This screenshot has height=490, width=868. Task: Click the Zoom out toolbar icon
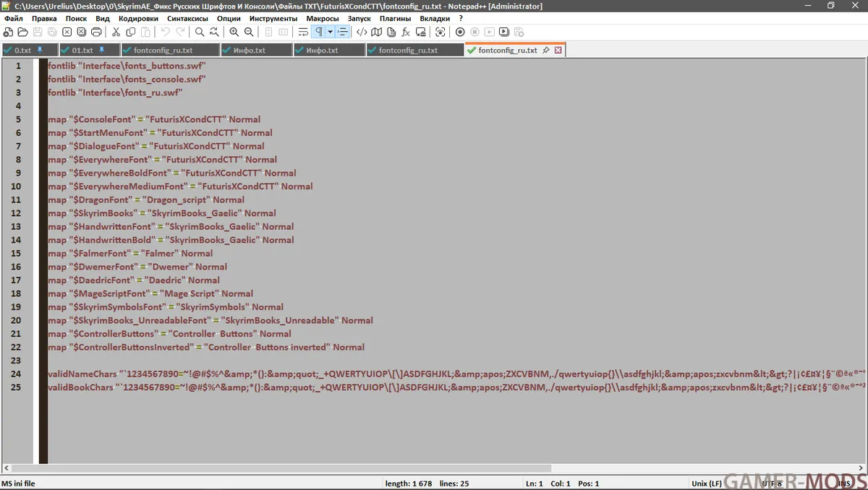pos(249,32)
